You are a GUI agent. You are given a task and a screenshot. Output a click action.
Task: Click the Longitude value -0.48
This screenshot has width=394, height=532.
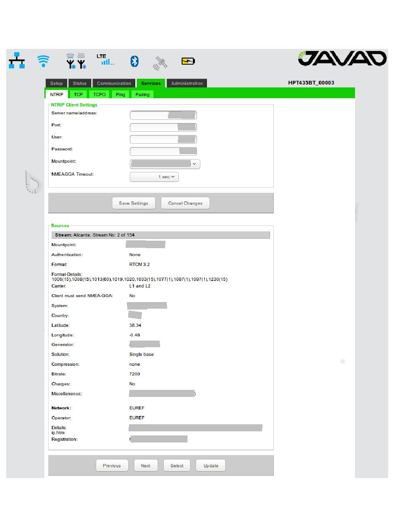click(135, 335)
